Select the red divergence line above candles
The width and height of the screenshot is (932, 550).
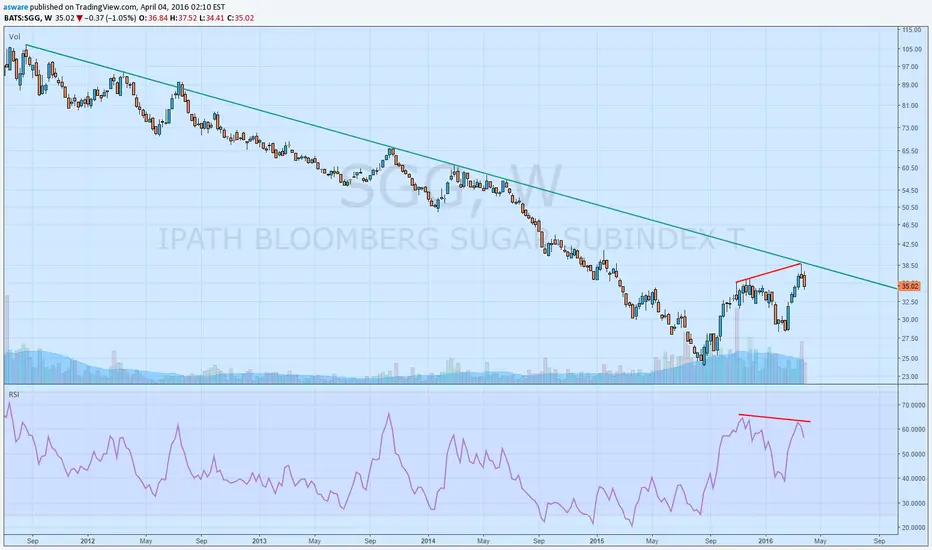coord(769,272)
